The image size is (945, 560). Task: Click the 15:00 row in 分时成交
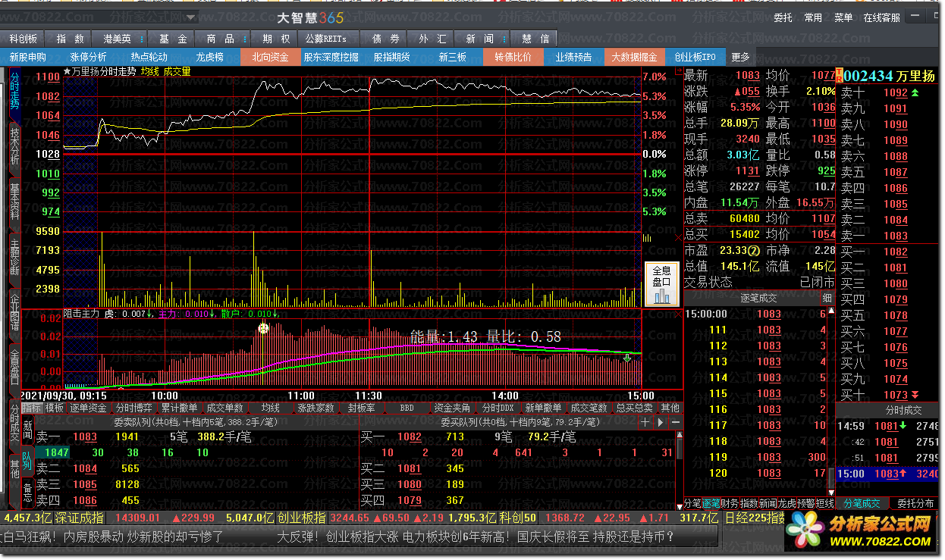888,474
